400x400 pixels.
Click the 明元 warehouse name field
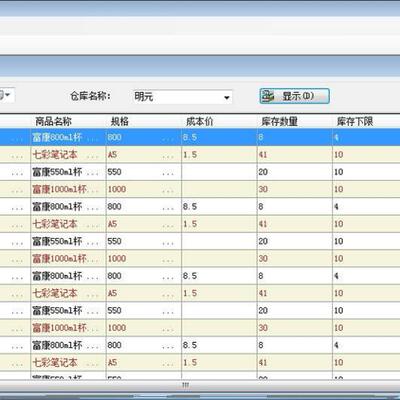(182, 97)
